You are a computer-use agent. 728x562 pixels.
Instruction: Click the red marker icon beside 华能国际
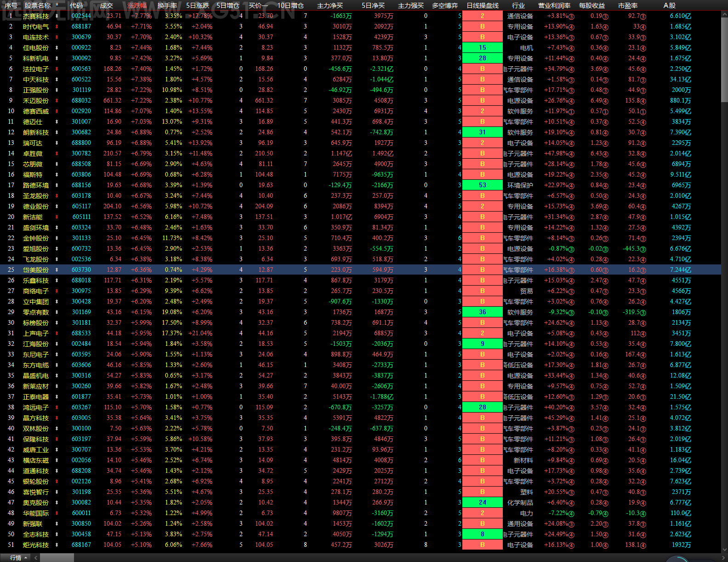point(57,513)
